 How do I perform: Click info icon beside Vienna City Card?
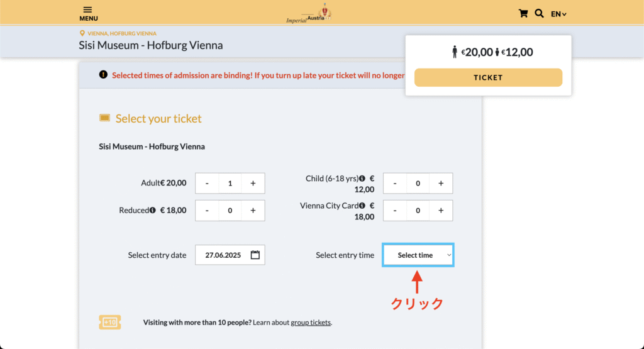tap(362, 206)
